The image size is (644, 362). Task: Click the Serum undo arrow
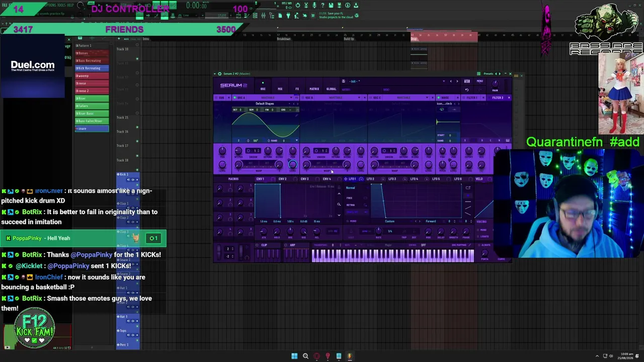(467, 89)
